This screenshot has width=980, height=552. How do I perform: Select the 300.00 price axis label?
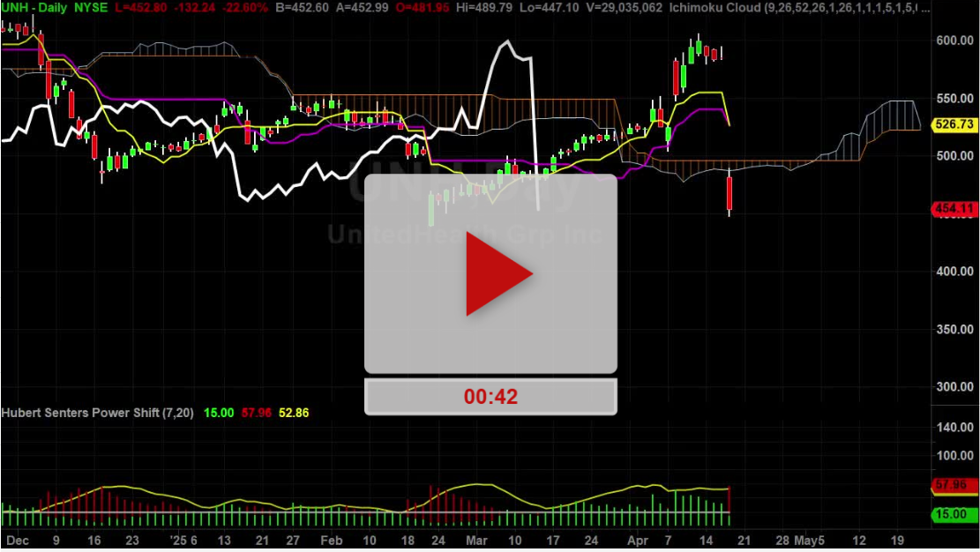tap(954, 387)
